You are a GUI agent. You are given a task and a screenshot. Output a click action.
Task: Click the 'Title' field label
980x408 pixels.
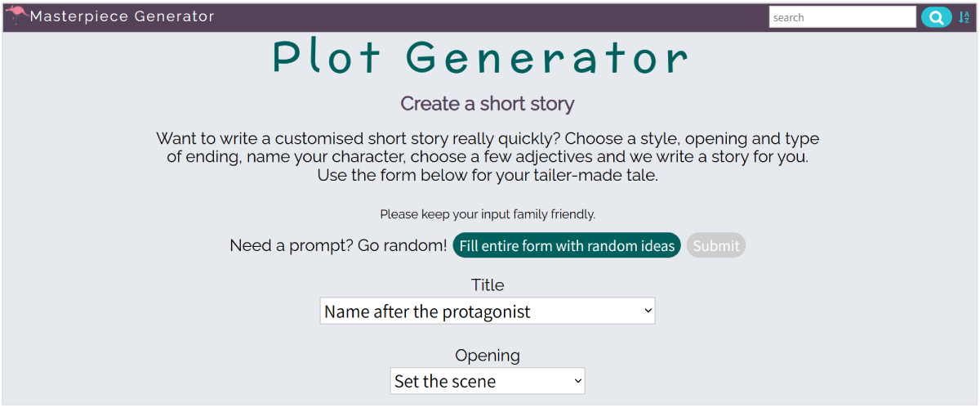(x=488, y=285)
